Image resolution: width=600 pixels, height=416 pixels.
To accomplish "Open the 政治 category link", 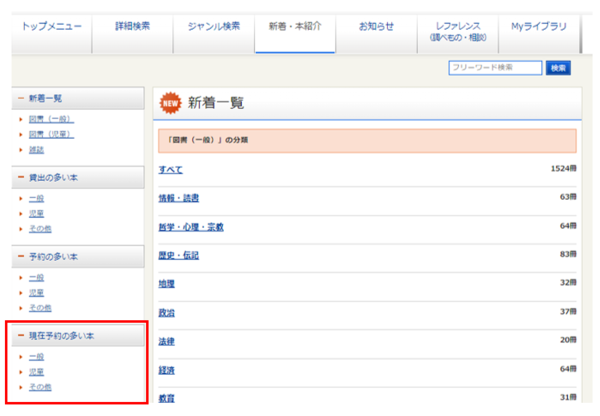I will [x=166, y=313].
